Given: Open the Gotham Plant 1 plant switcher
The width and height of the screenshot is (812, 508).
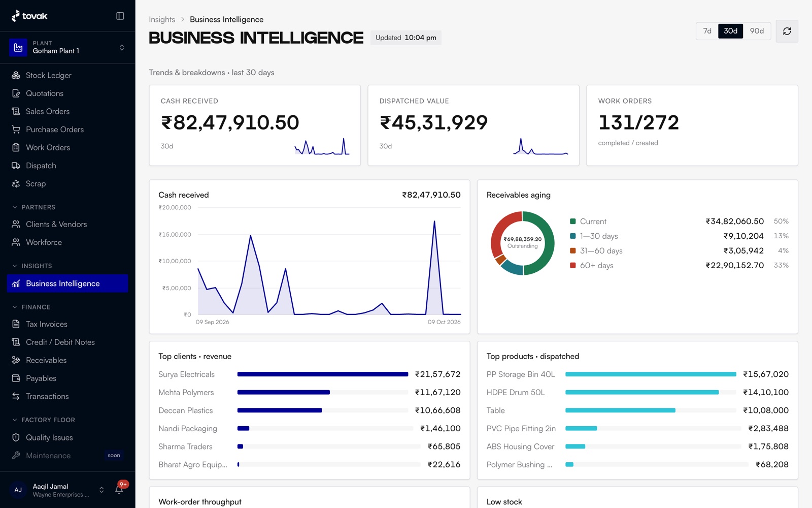Looking at the screenshot, I should click(67, 47).
